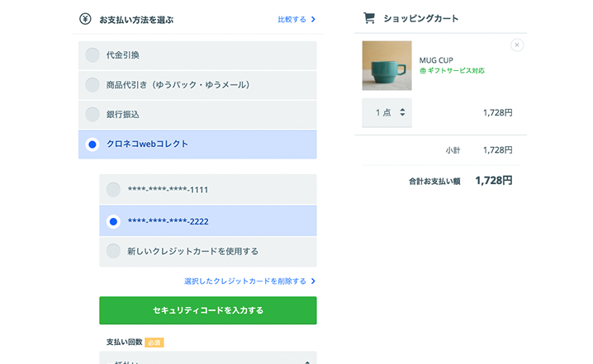Choose the card ending in 1111

point(113,190)
